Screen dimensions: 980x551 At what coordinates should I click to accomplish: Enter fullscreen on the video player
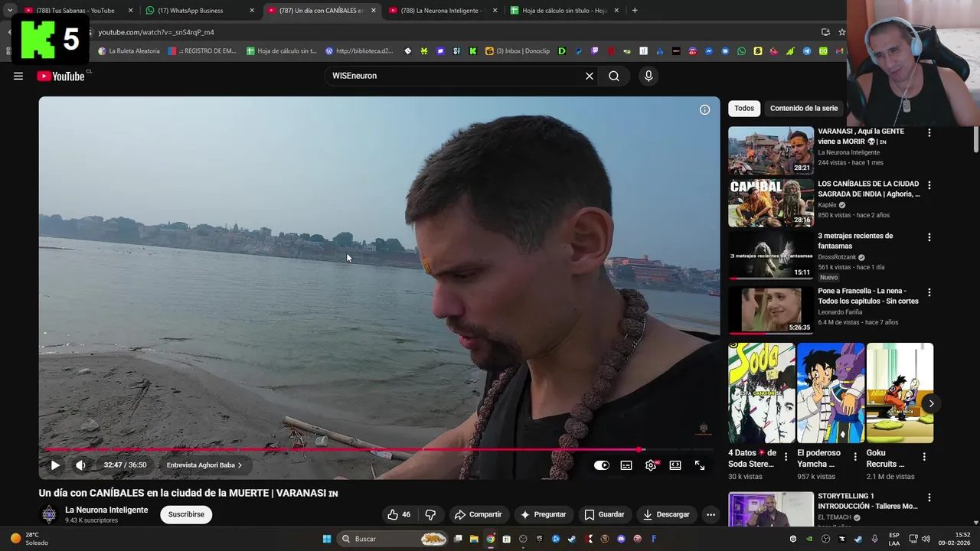(x=700, y=465)
